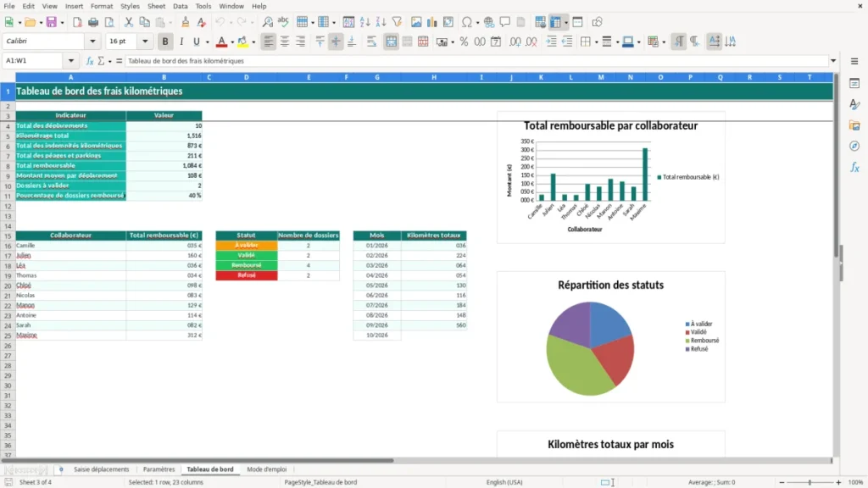This screenshot has width=868, height=488.
Task: Open sidebar Gallery icon
Action: click(x=854, y=125)
